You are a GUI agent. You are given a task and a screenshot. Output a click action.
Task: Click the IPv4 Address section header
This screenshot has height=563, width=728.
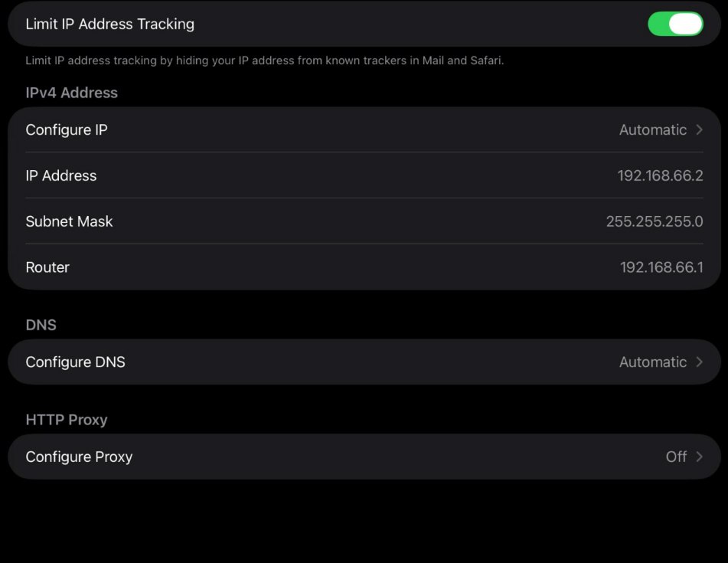tap(71, 93)
